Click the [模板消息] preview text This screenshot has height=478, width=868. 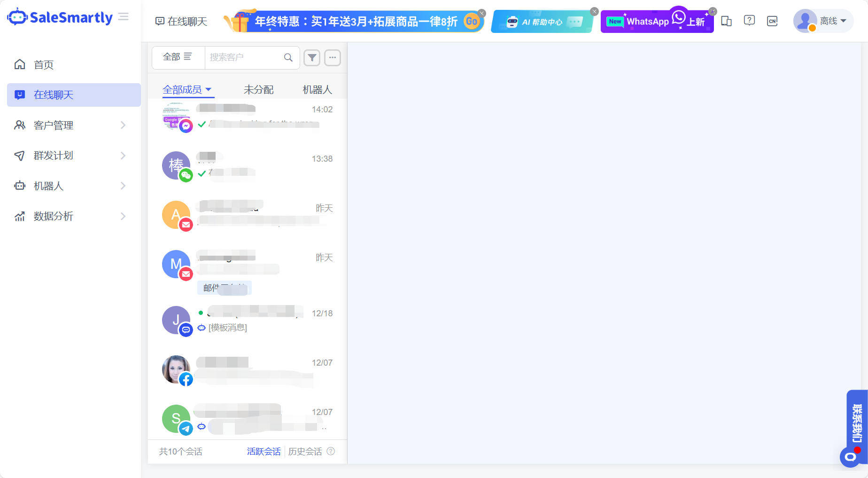click(228, 328)
